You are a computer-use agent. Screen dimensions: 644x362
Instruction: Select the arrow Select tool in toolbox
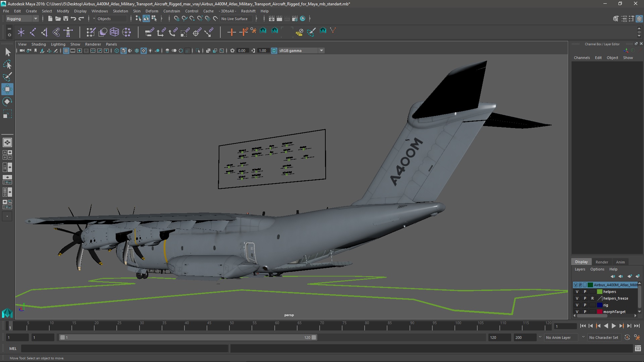point(7,52)
